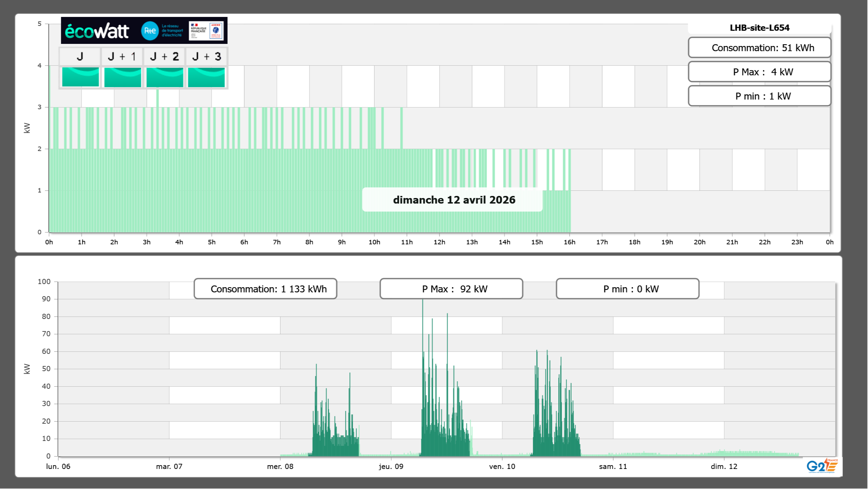The image size is (868, 489).
Task: Click green signal icon under J + 1
Action: [122, 77]
